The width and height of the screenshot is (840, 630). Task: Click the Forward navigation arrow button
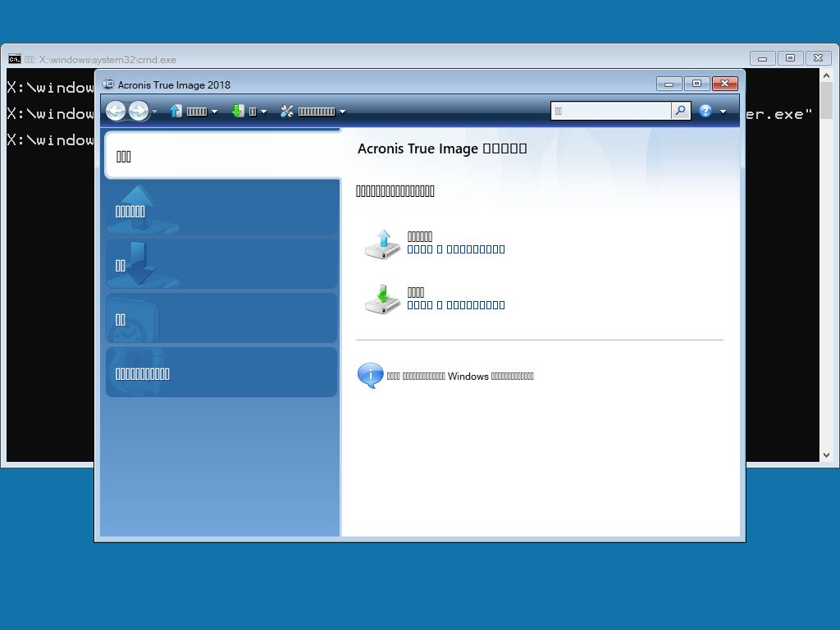coord(139,111)
